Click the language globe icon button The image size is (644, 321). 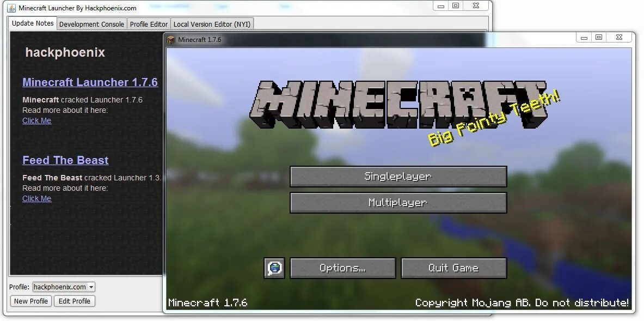point(274,268)
